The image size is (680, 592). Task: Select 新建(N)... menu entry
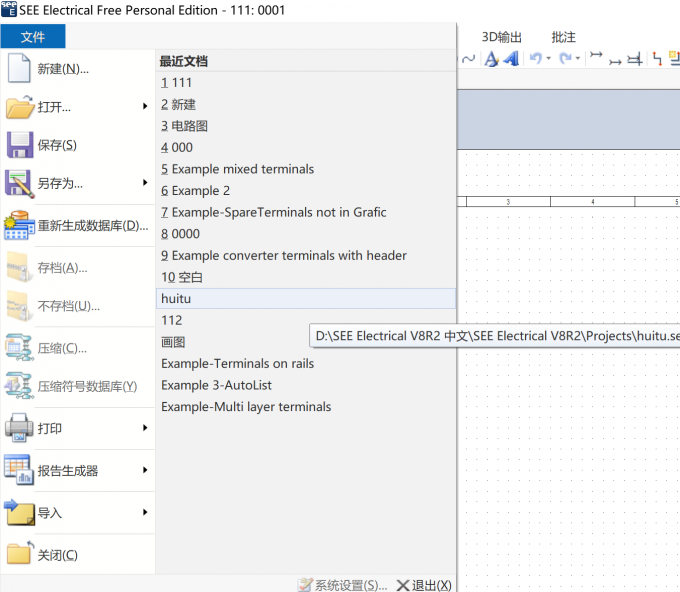pos(78,68)
